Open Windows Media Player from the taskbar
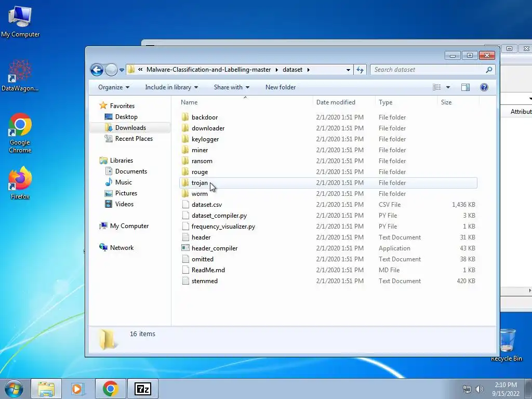The image size is (532, 399). click(78, 389)
